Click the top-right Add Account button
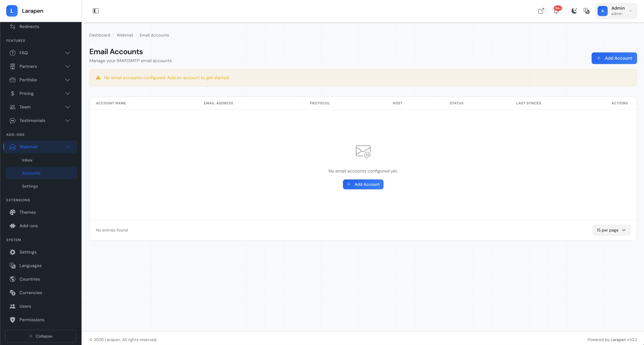This screenshot has height=345, width=644. [614, 58]
